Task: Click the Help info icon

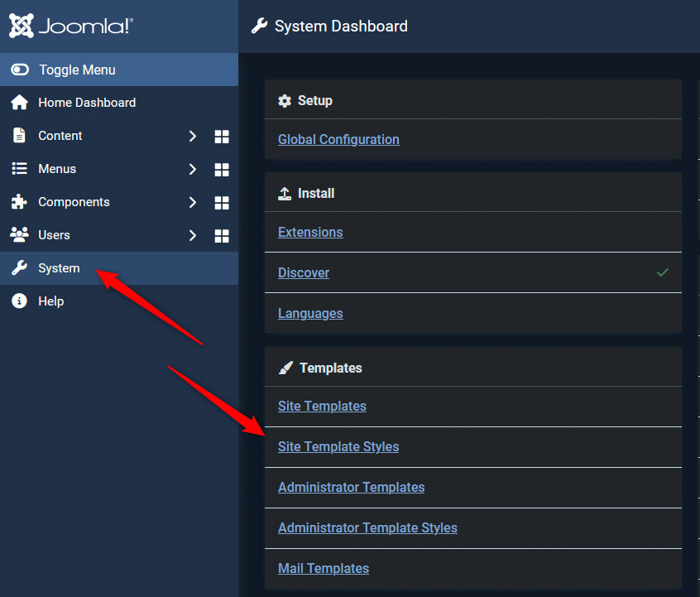Action: (18, 301)
